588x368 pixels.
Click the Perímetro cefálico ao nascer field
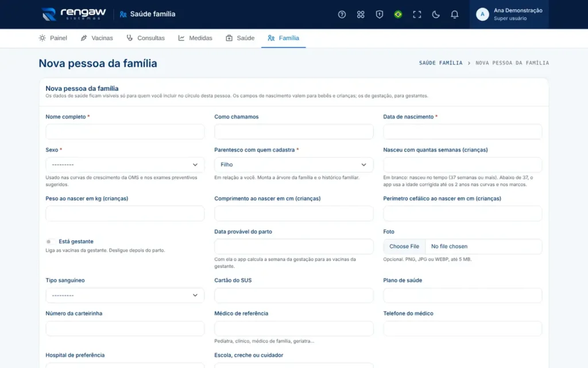click(x=462, y=214)
